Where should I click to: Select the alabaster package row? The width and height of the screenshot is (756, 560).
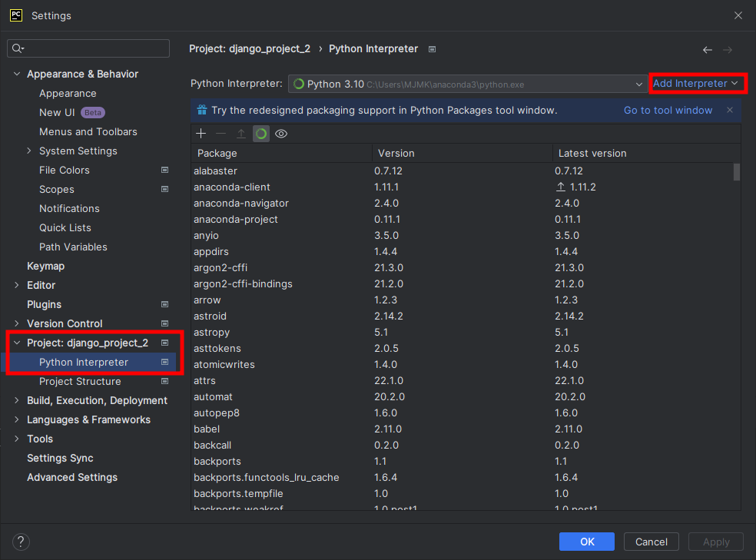click(462, 171)
